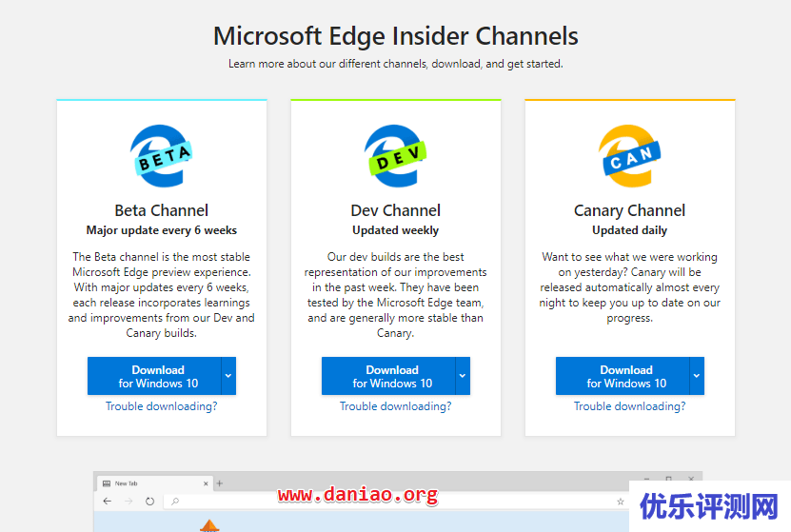Click 'Updated daily' text
This screenshot has height=532, width=791.
pyautogui.click(x=629, y=230)
